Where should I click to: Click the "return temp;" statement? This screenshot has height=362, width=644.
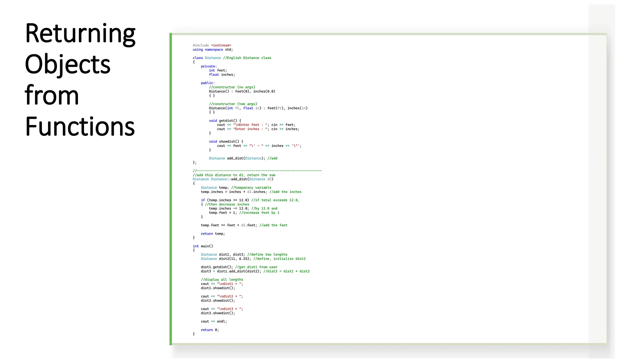[x=213, y=234]
